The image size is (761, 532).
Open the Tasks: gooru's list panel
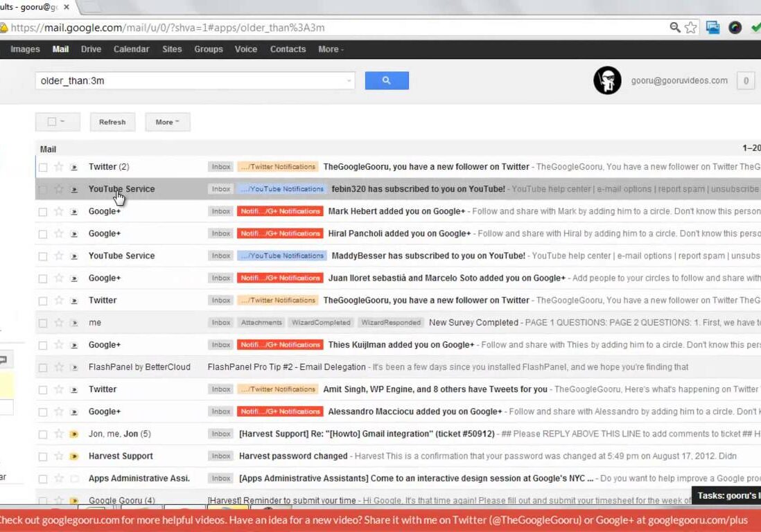point(726,495)
